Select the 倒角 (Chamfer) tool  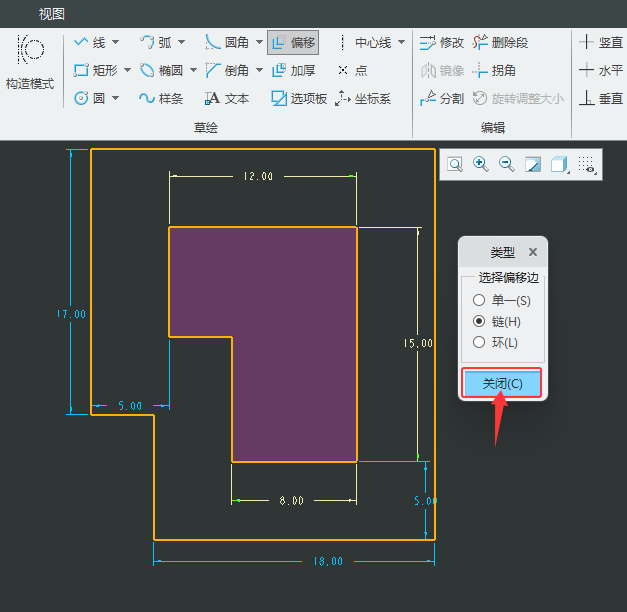click(227, 70)
